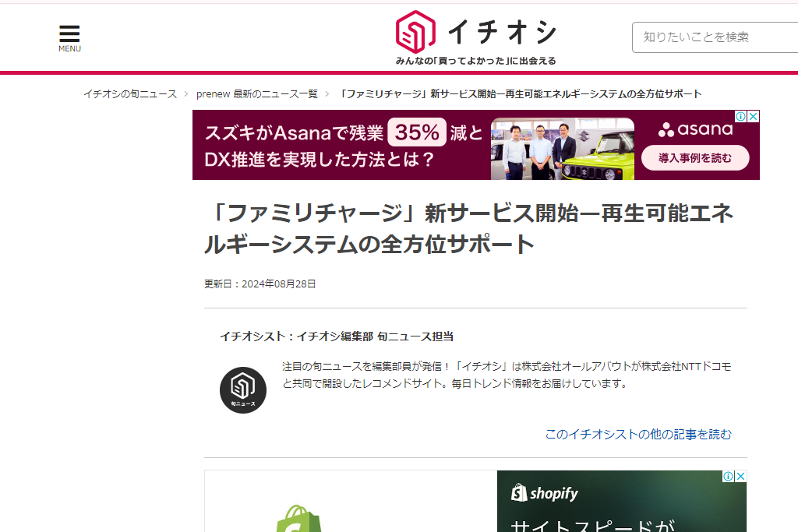798x532 pixels.
Task: Click Asana ad headline スズキがAsanaで残業35%減と
Action: [344, 133]
